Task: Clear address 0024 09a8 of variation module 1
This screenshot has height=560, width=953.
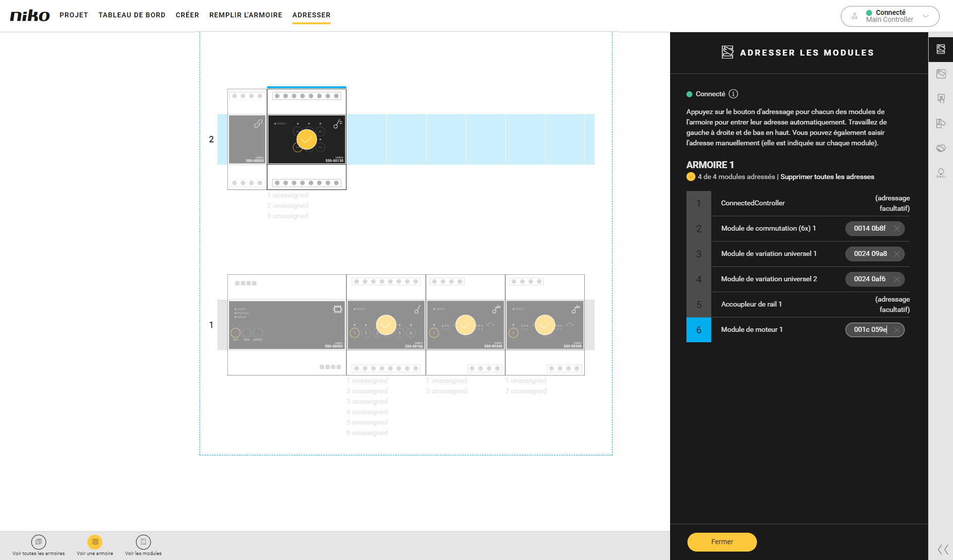Action: (896, 254)
